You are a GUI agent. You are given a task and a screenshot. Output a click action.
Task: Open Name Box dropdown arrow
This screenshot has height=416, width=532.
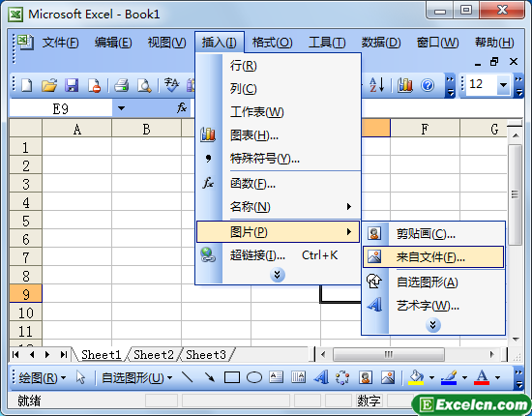tap(122, 108)
